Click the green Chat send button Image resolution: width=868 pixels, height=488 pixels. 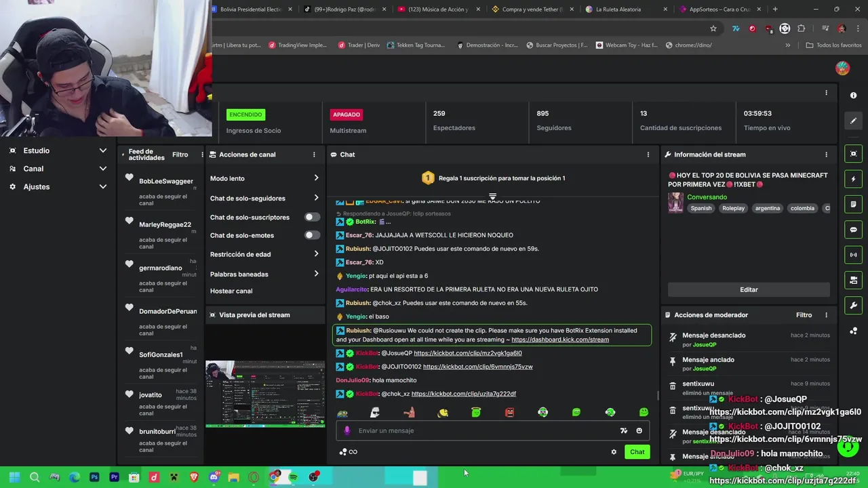coord(637,452)
